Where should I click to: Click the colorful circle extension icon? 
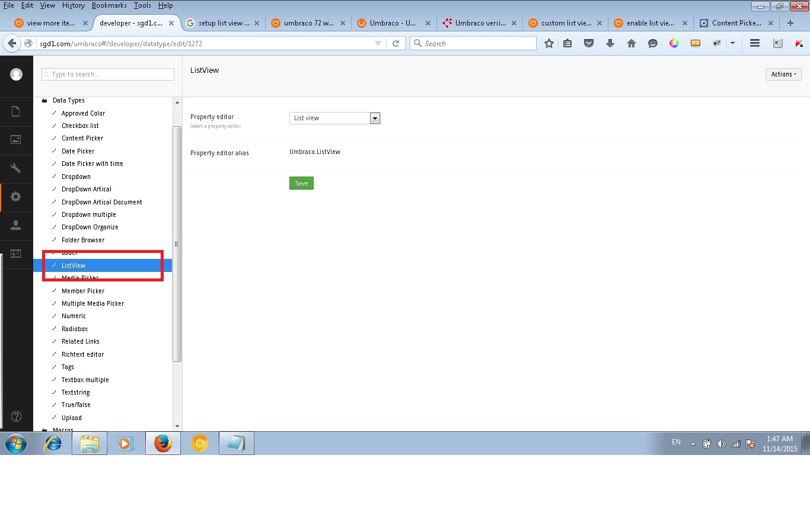pos(674,43)
